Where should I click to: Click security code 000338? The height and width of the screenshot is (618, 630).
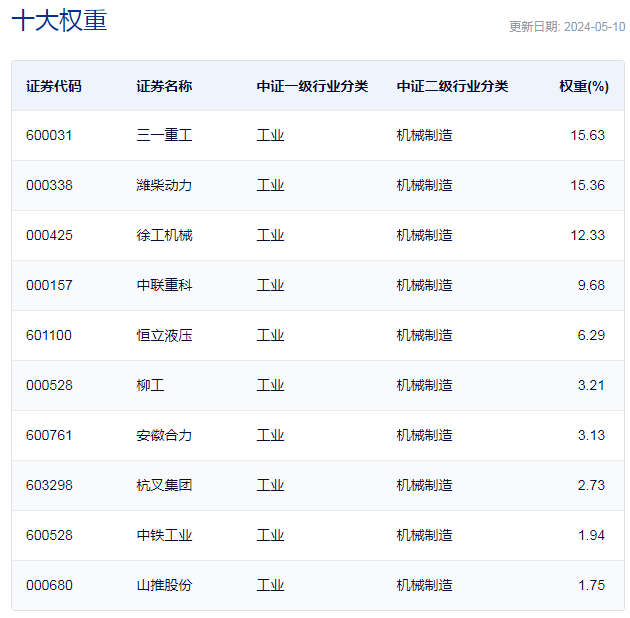pos(49,185)
